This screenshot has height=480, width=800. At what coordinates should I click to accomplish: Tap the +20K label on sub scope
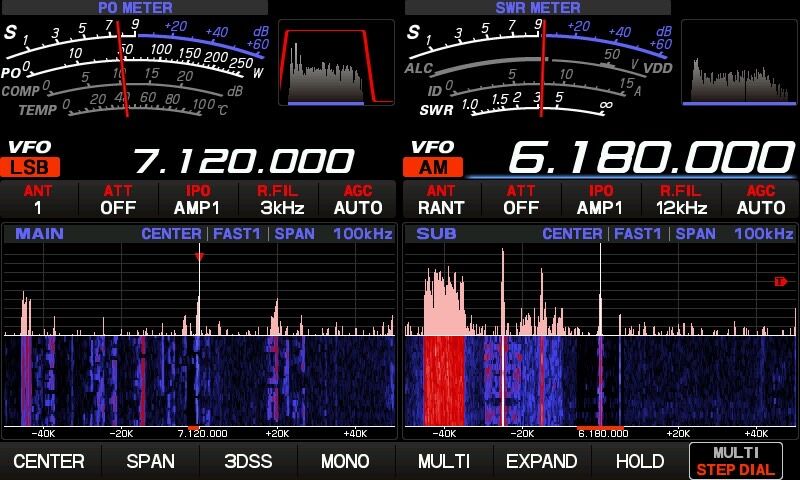pyautogui.click(x=678, y=434)
